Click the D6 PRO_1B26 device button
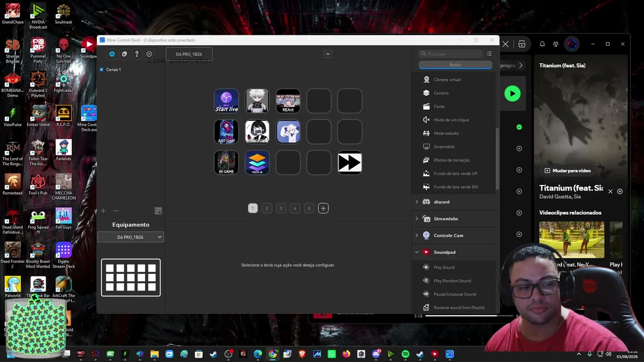This screenshot has width=644, height=362. 189,54
